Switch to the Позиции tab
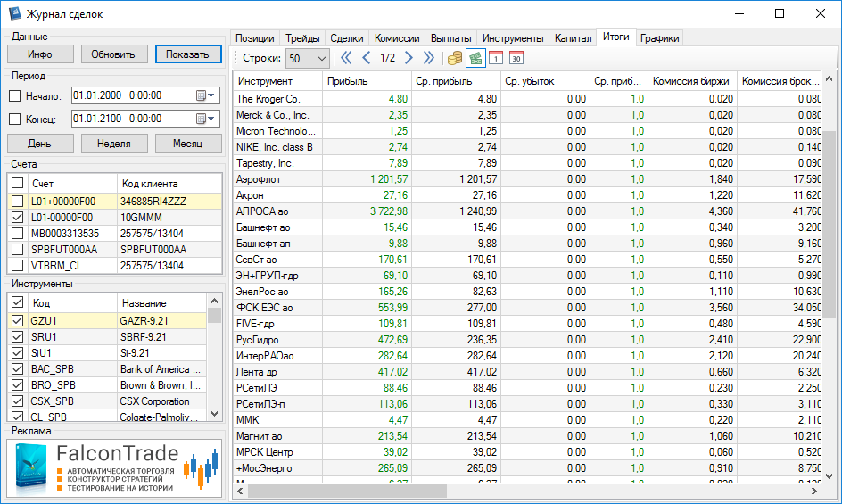Screen dimensions: 842x504 click(255, 38)
